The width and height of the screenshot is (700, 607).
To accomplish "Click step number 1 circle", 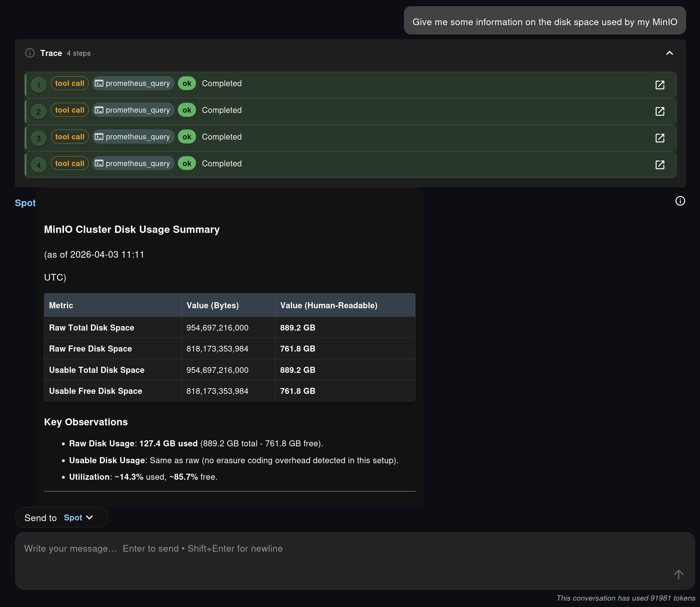I will point(38,85).
